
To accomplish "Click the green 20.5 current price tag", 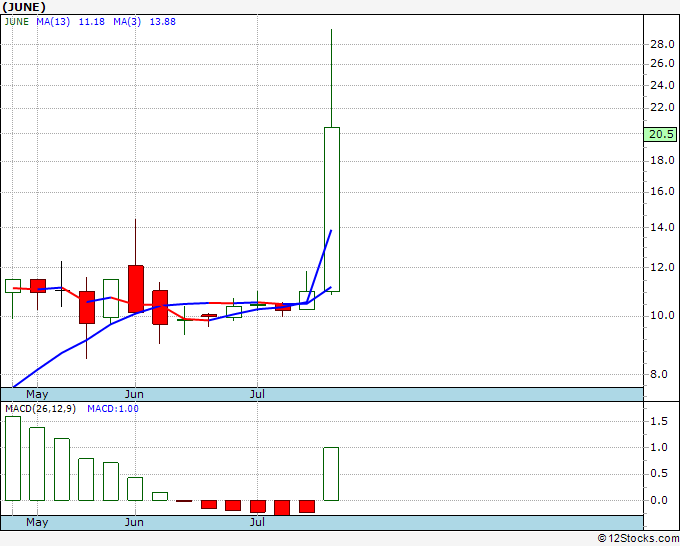I will 660,134.
